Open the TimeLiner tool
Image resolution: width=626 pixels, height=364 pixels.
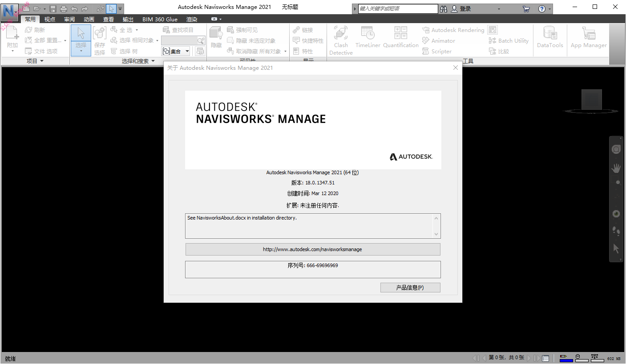tap(368, 38)
